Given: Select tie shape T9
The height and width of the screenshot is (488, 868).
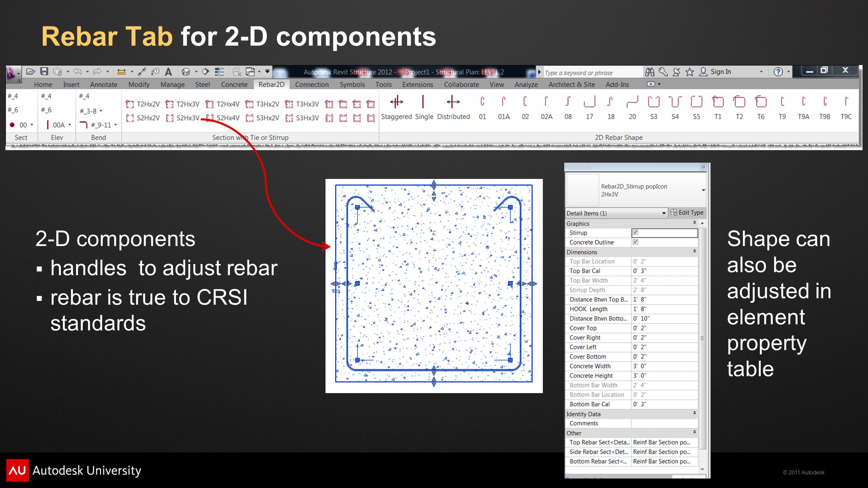Looking at the screenshot, I should 782,108.
